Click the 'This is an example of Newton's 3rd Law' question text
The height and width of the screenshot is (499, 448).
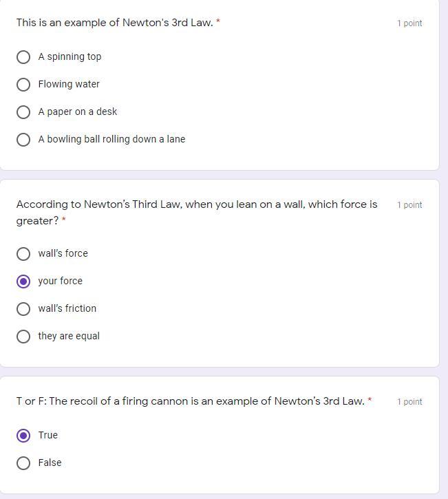[x=114, y=23]
